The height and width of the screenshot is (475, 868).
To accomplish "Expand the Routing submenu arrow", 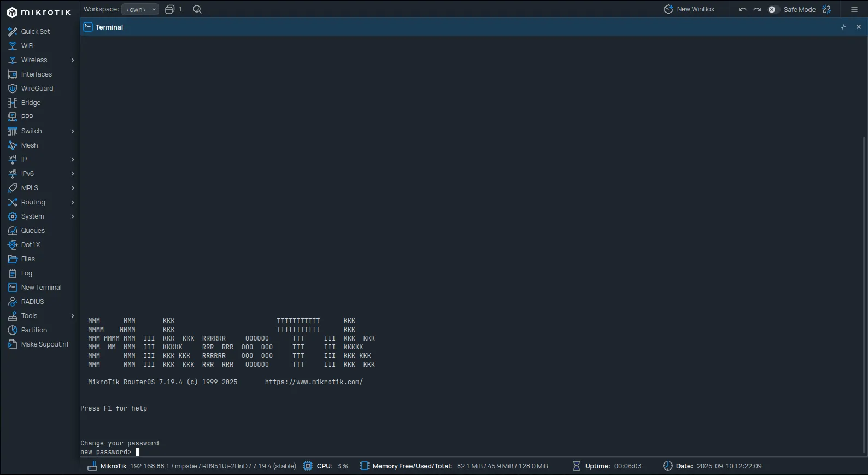I will pyautogui.click(x=73, y=202).
